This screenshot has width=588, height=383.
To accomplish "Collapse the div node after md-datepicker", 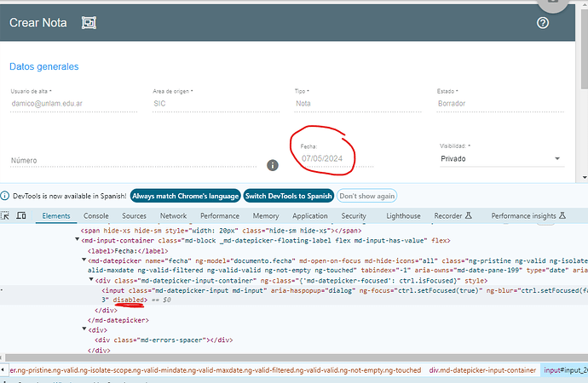I will click(x=84, y=329).
